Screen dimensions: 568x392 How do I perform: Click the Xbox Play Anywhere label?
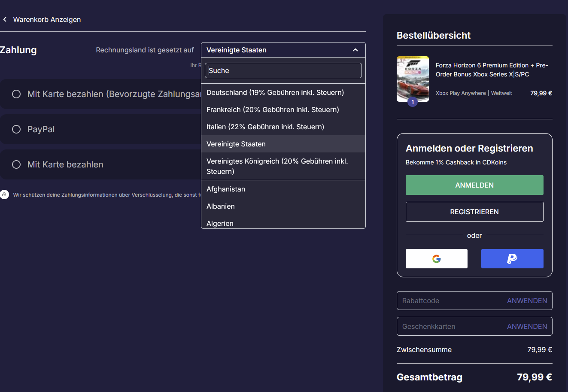point(461,93)
